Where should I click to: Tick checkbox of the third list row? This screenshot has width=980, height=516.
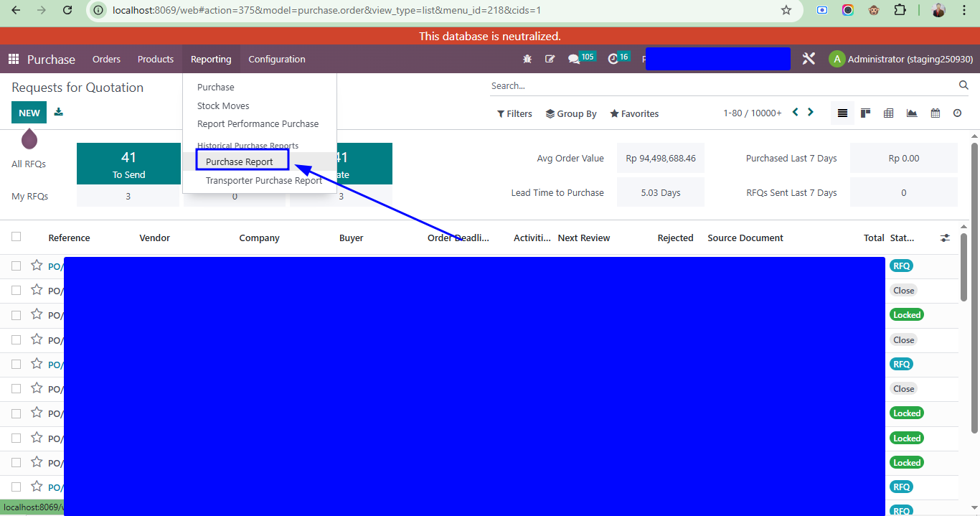point(17,314)
